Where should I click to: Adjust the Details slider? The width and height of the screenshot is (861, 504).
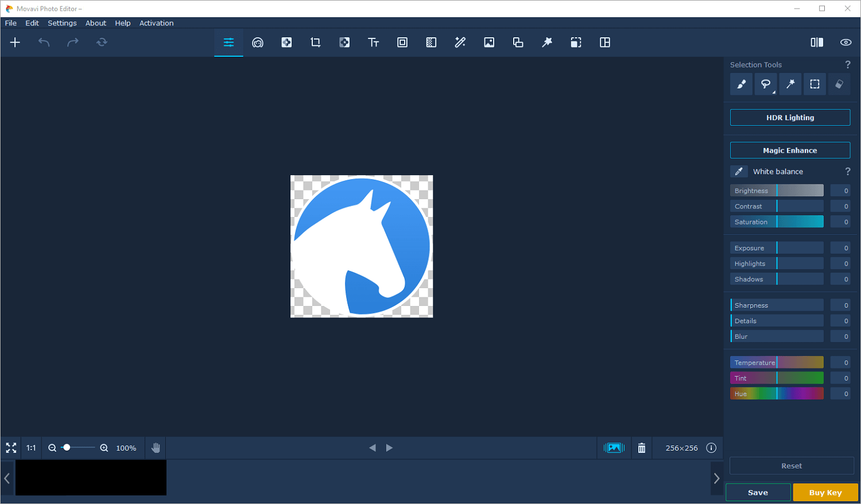(777, 321)
